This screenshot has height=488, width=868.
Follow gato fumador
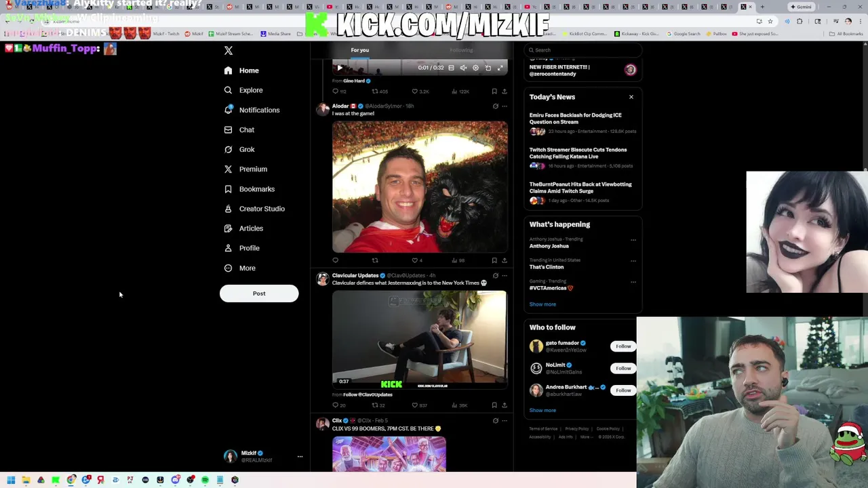623,346
